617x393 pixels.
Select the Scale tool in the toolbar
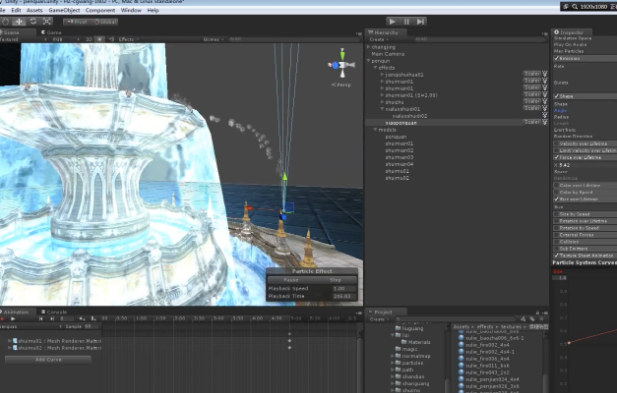tap(47, 22)
